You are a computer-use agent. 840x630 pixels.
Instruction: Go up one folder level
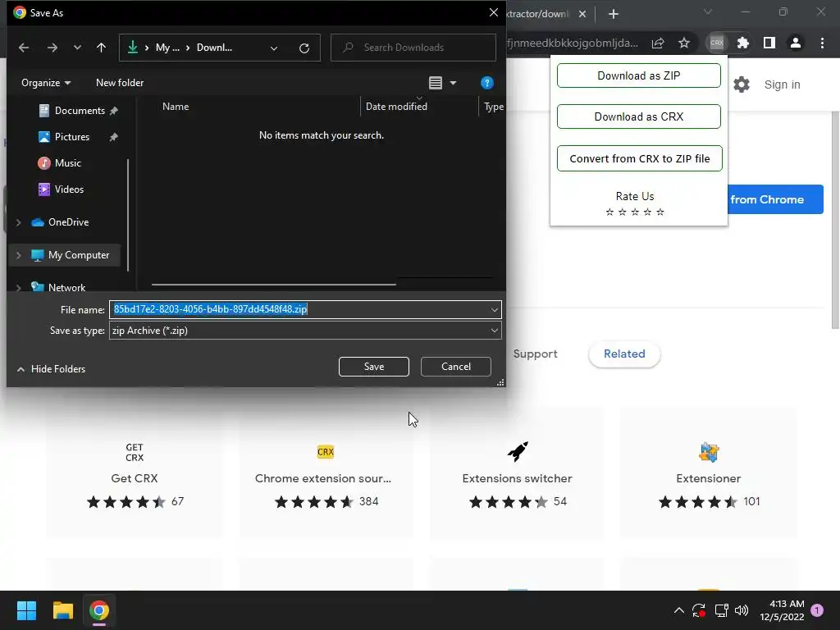point(101,48)
